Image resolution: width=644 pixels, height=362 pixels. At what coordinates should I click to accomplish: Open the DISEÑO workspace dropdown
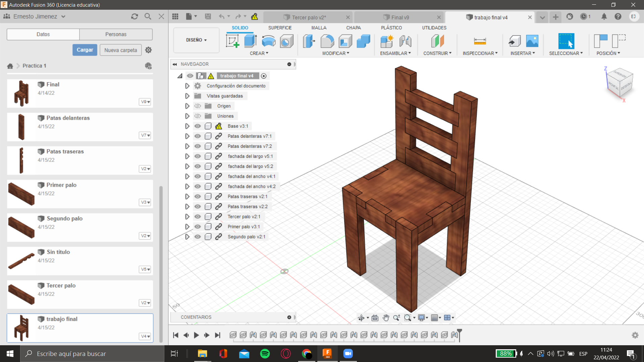point(196,40)
